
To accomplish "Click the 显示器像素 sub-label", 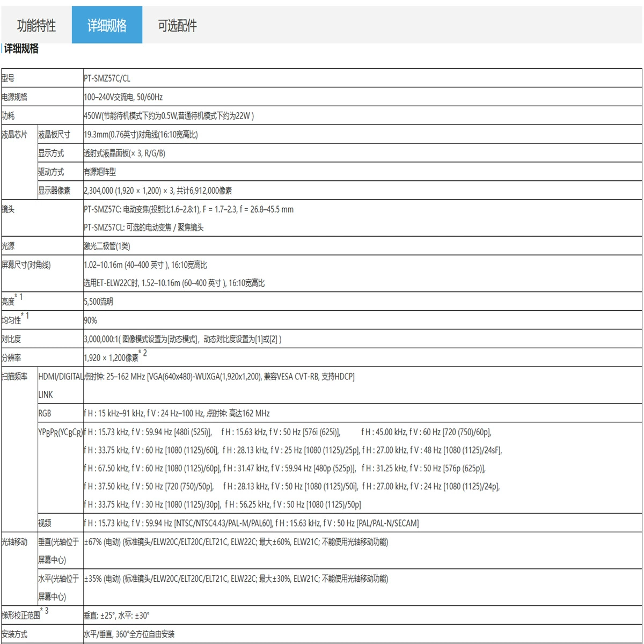I will 54,191.
